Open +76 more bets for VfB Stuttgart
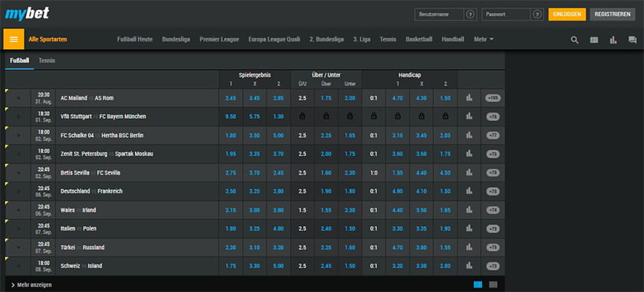 click(x=493, y=116)
